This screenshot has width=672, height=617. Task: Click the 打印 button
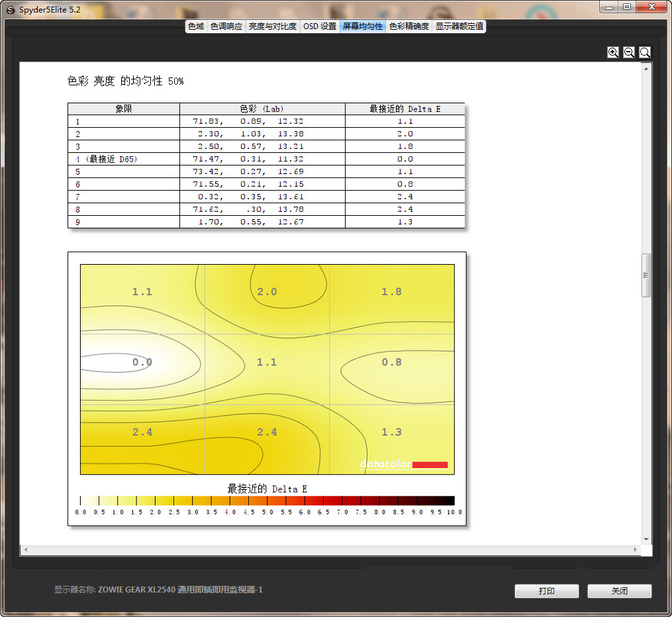[546, 591]
